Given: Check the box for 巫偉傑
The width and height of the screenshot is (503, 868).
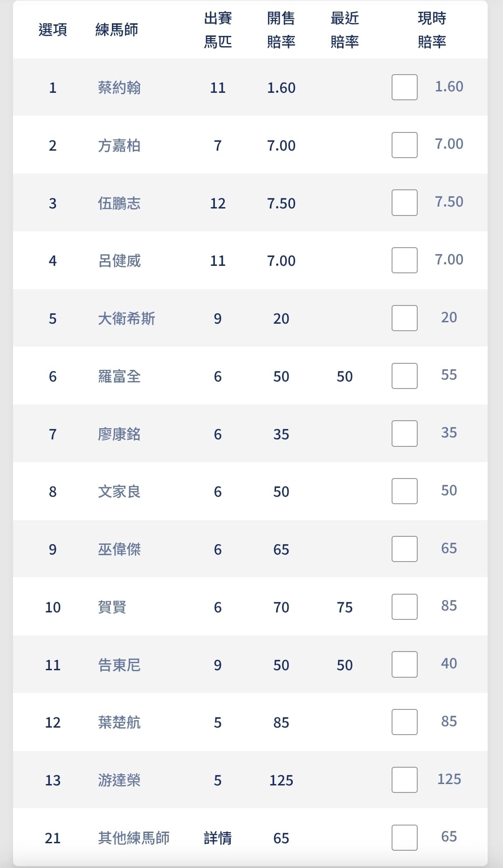Looking at the screenshot, I should (404, 549).
